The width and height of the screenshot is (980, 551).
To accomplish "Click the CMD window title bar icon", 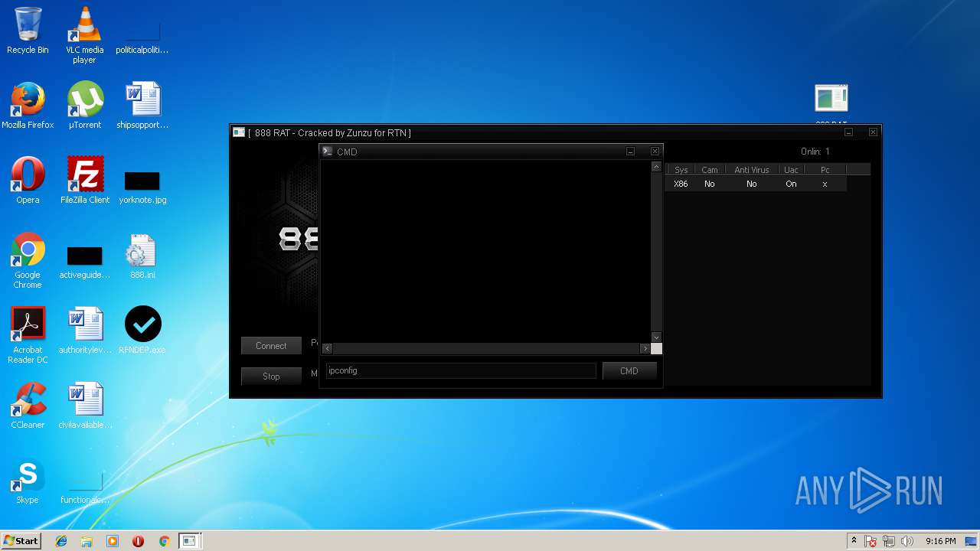I will (328, 152).
